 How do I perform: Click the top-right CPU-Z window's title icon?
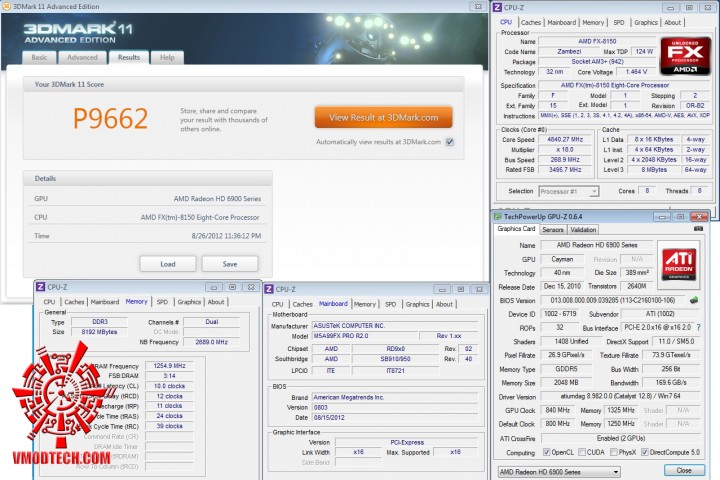tap(497, 7)
